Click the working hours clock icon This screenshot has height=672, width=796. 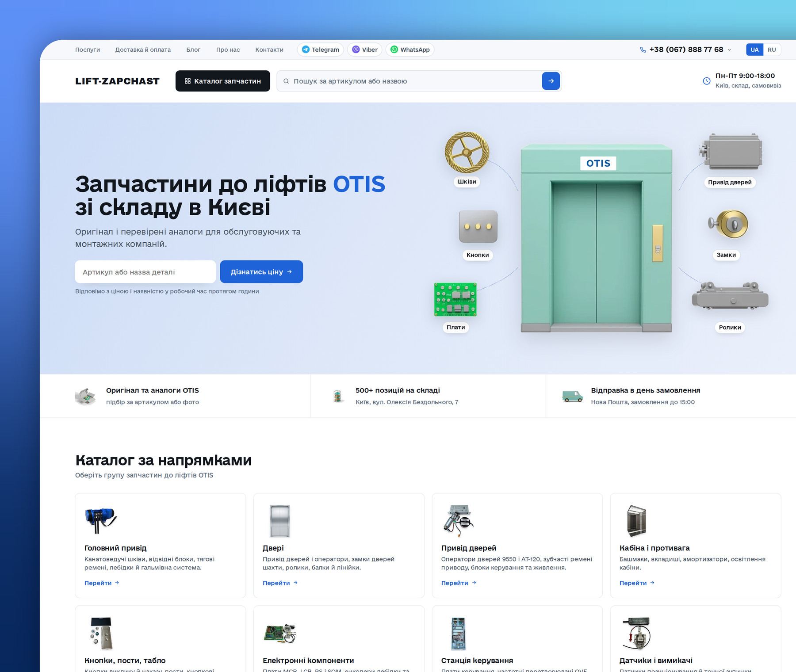(x=707, y=81)
